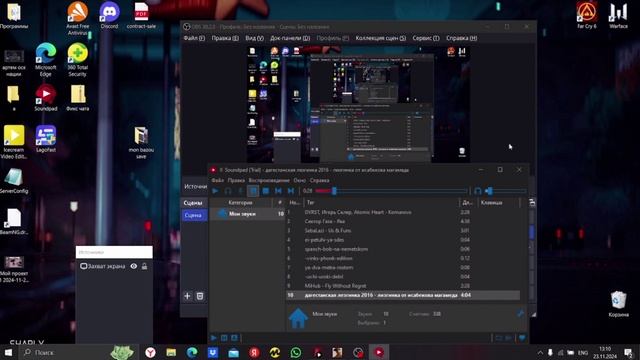Open the LagoFast desktop icon
Viewport: 640px width, 360px height.
(46, 139)
